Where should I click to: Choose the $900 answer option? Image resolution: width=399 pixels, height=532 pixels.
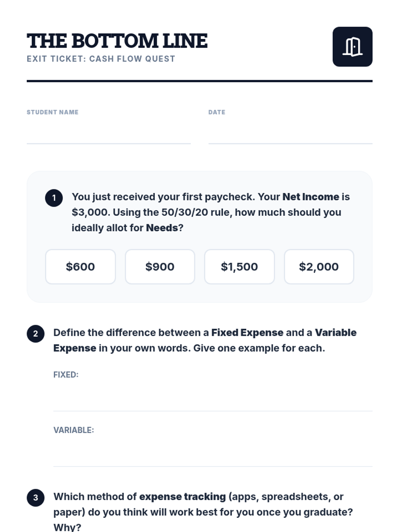[x=160, y=267]
